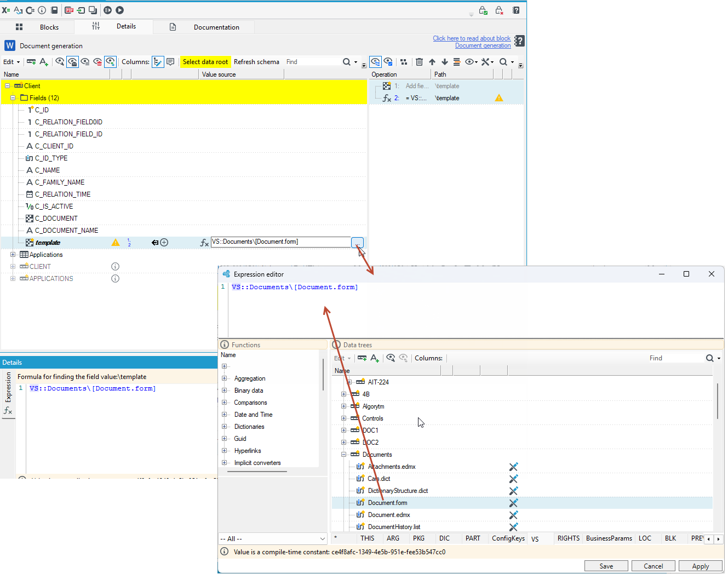Click the run/play icon in top toolbar

[119, 10]
